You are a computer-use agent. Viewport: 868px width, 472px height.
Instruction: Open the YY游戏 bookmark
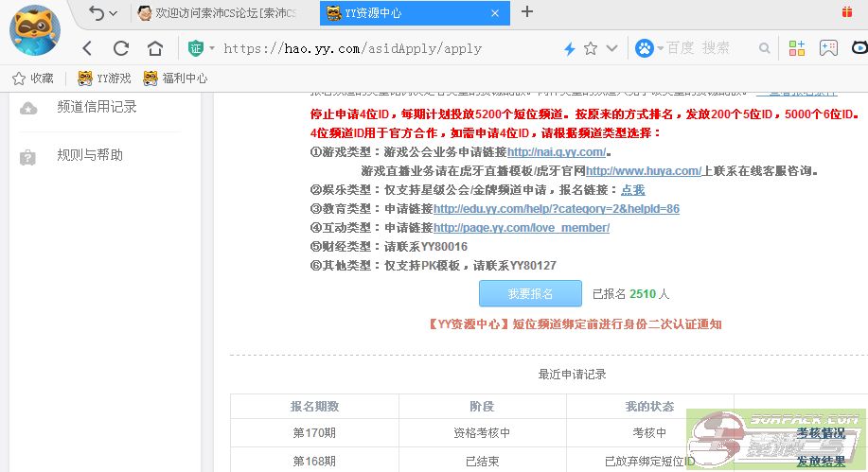105,79
